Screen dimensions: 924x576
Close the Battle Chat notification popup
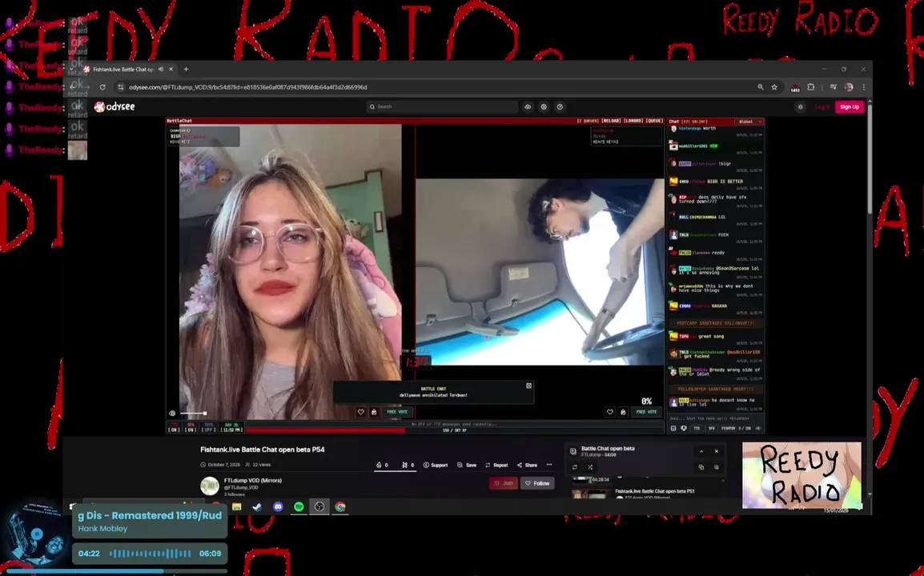(528, 386)
